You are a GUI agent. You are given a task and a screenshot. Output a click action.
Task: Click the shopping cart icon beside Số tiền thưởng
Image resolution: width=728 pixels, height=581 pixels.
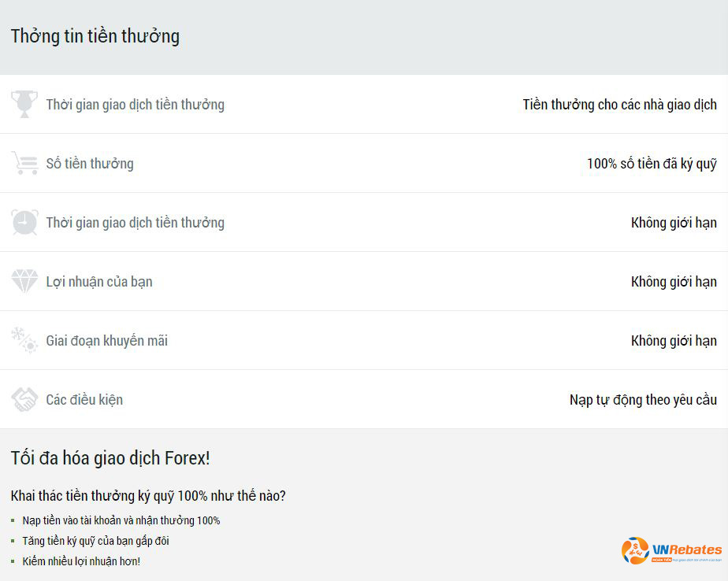[x=24, y=163]
